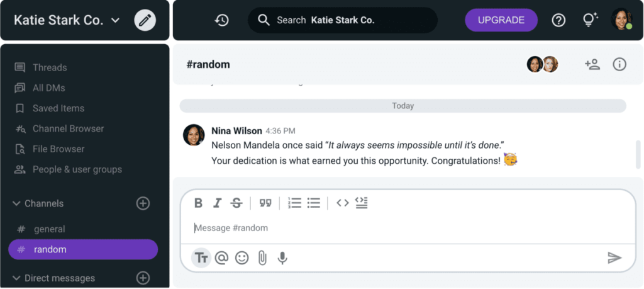Image resolution: width=644 pixels, height=289 pixels.
Task: Open the history clock icon
Action: pos(221,20)
